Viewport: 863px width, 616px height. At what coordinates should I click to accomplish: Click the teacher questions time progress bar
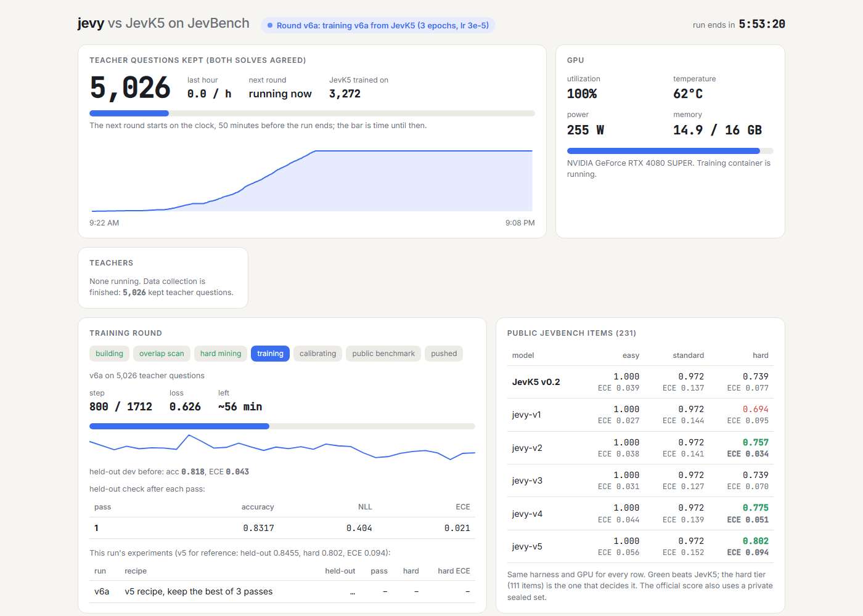312,113
